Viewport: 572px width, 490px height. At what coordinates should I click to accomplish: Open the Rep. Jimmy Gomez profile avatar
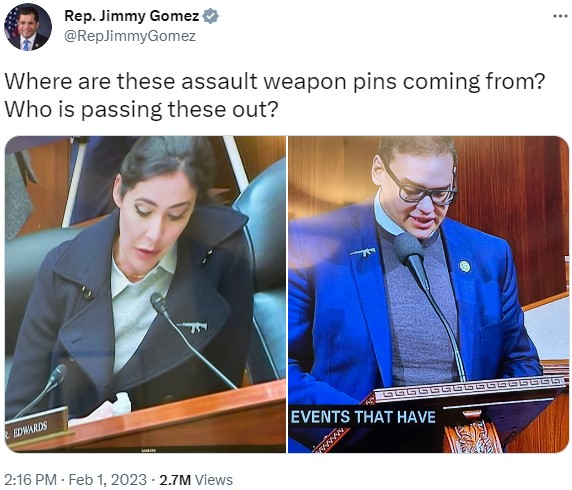[x=28, y=27]
